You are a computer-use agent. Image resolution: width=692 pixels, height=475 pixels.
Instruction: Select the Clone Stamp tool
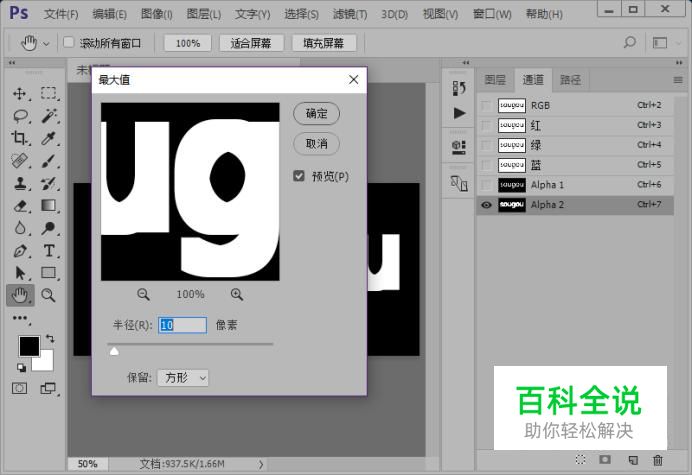click(x=20, y=183)
